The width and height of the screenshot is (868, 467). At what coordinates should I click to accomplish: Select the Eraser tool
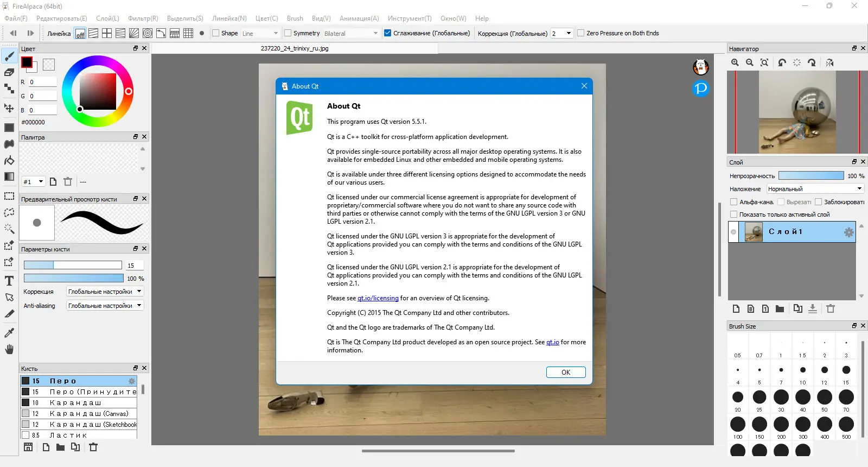(x=9, y=72)
